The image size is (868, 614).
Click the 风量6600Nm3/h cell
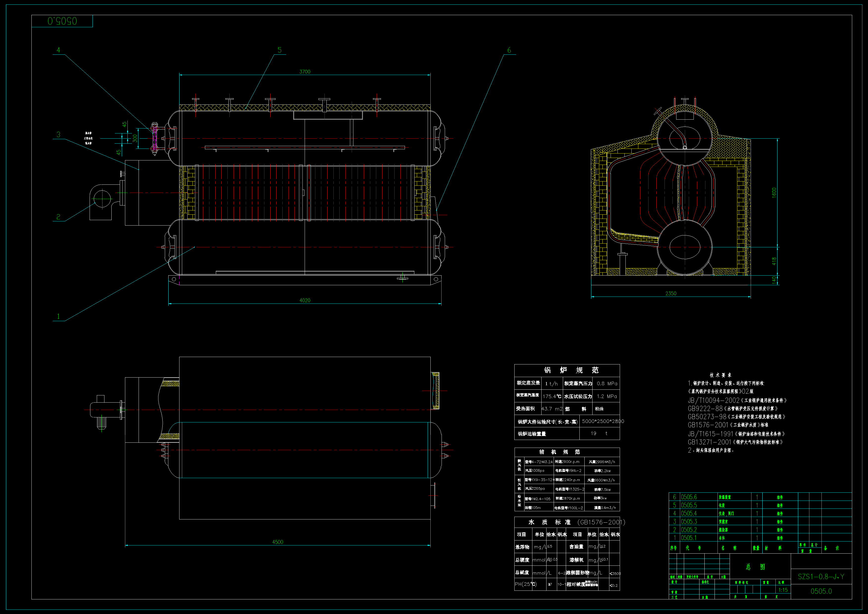[601, 480]
